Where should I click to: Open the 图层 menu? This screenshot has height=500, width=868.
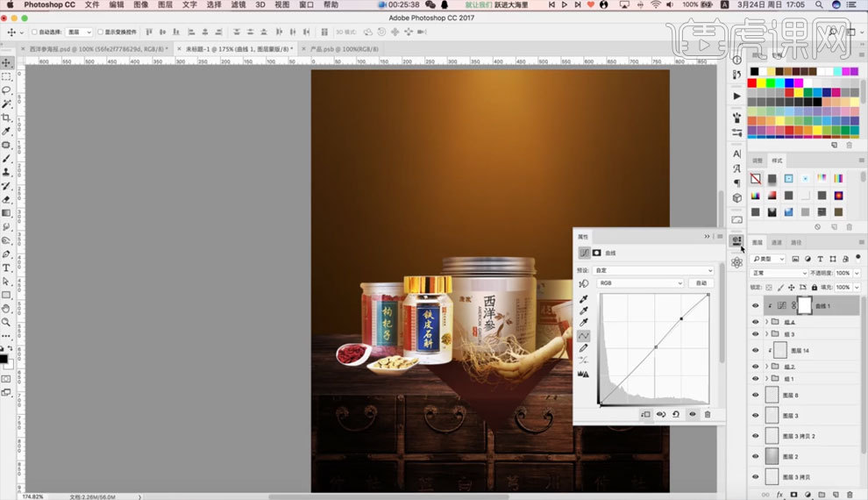point(165,4)
